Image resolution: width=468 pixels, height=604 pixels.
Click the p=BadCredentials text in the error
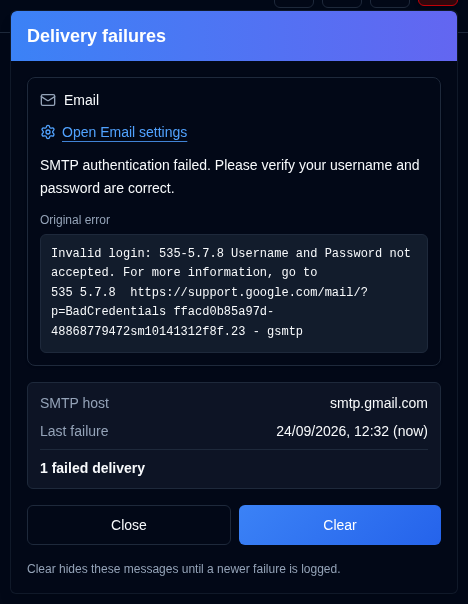tap(108, 311)
